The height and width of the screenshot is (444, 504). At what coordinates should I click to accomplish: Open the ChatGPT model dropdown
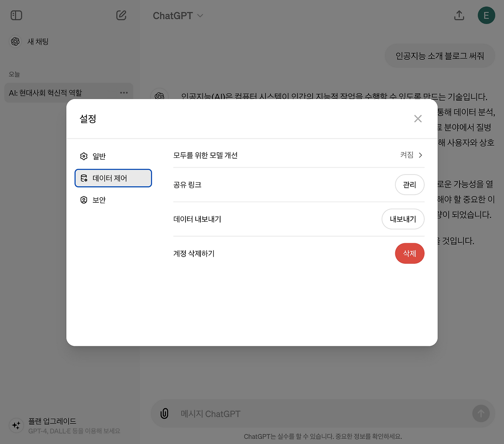[178, 16]
